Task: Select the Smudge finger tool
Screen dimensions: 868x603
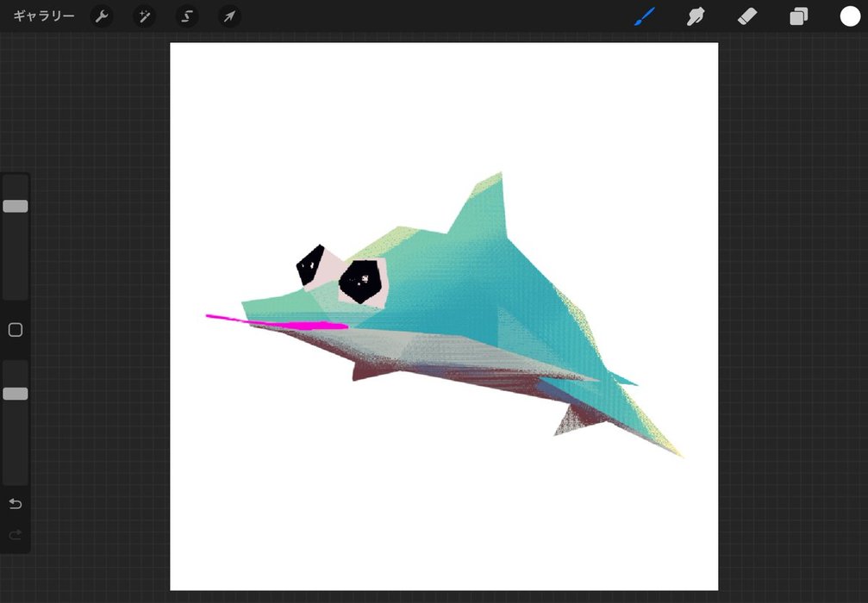Action: pyautogui.click(x=696, y=16)
